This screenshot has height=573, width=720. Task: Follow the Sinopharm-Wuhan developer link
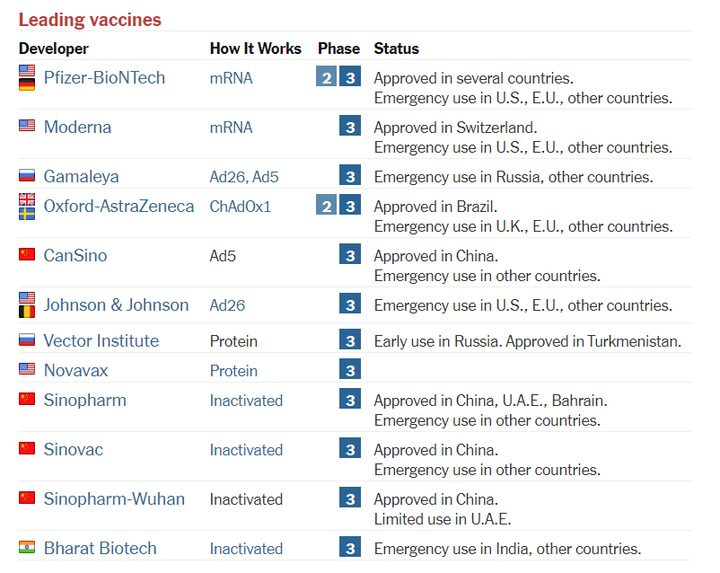coord(114,499)
